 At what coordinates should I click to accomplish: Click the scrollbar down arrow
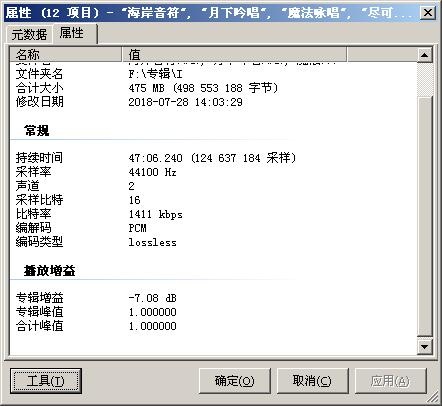tap(425, 347)
